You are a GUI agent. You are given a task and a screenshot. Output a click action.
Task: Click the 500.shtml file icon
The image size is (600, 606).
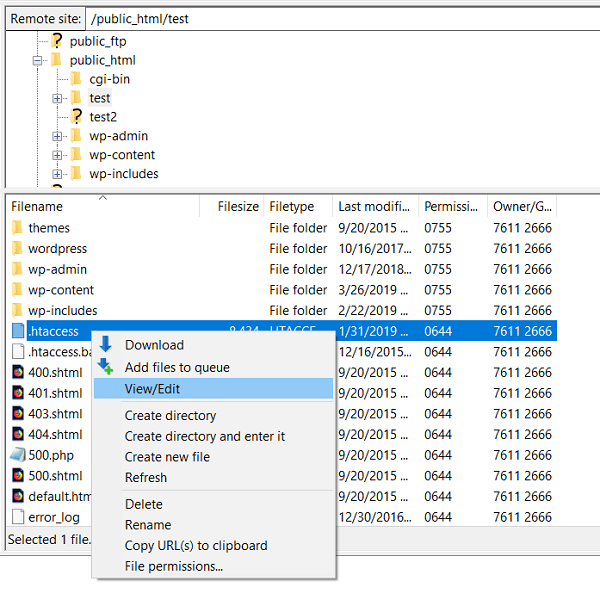18,475
